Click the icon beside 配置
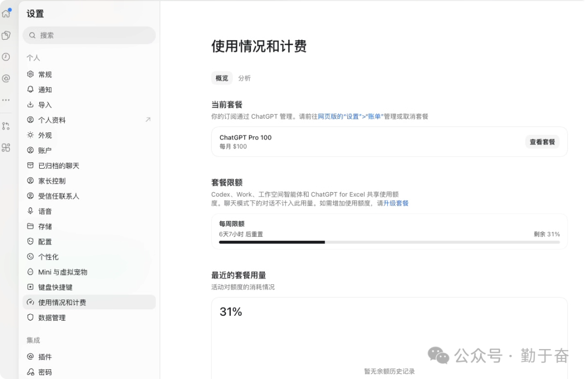 point(30,241)
